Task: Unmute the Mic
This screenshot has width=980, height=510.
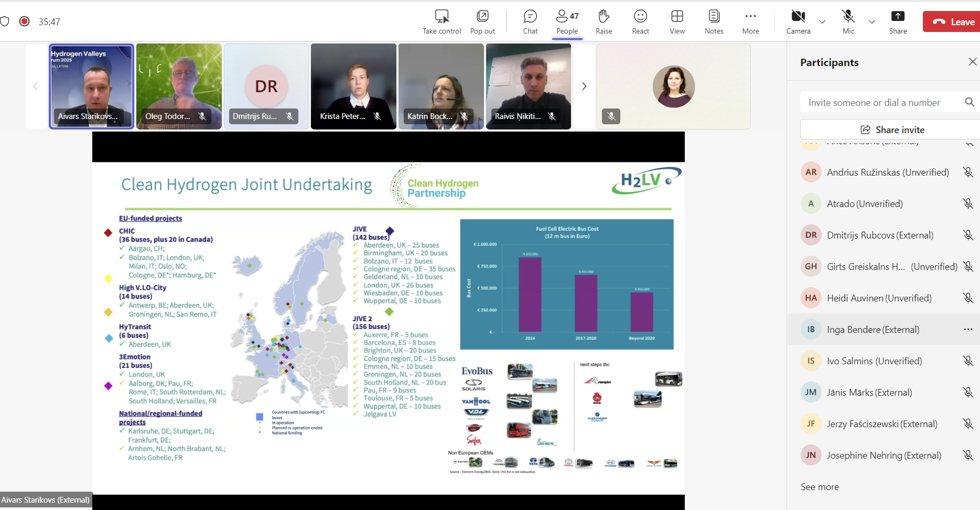Action: click(x=848, y=22)
